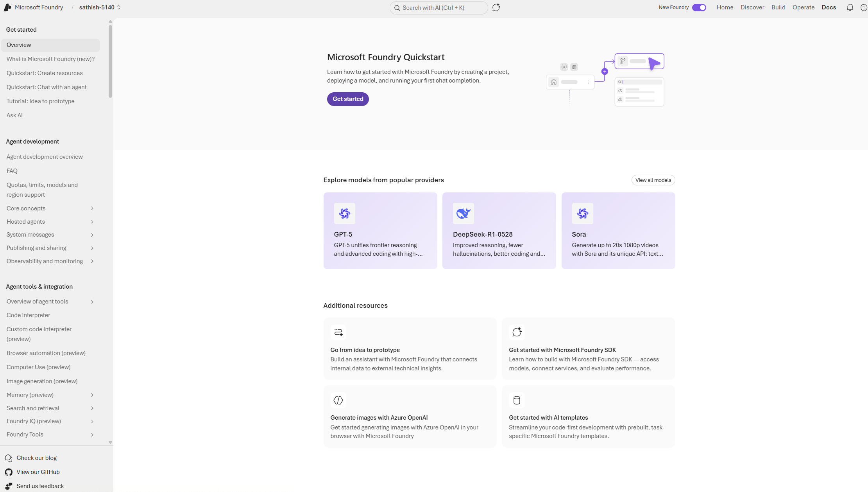Click the Sora model icon

pos(582,213)
